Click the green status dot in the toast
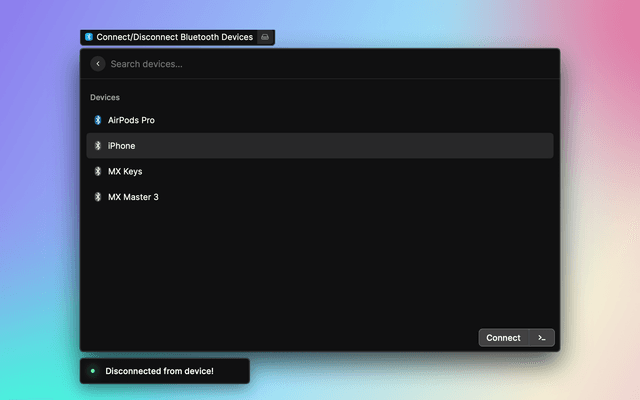 (93, 371)
